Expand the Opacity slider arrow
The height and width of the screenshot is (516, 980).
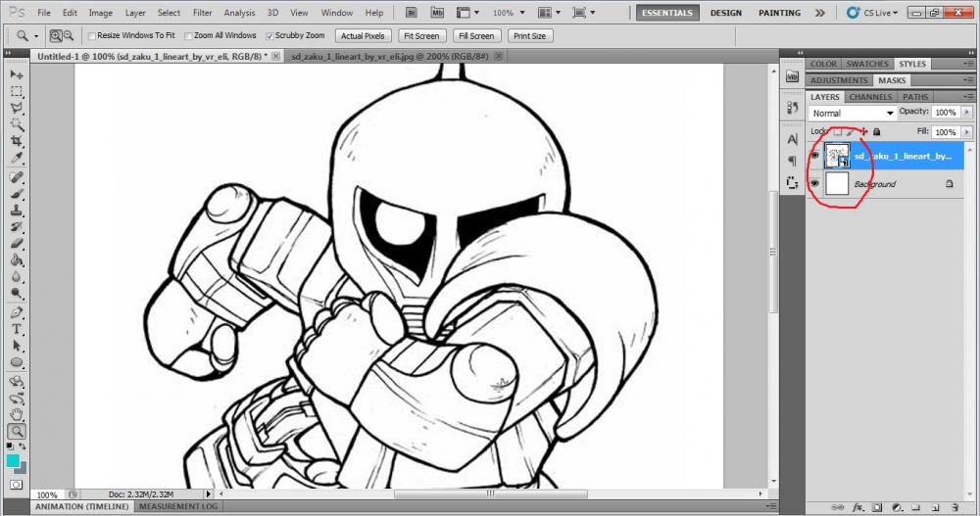pos(964,113)
